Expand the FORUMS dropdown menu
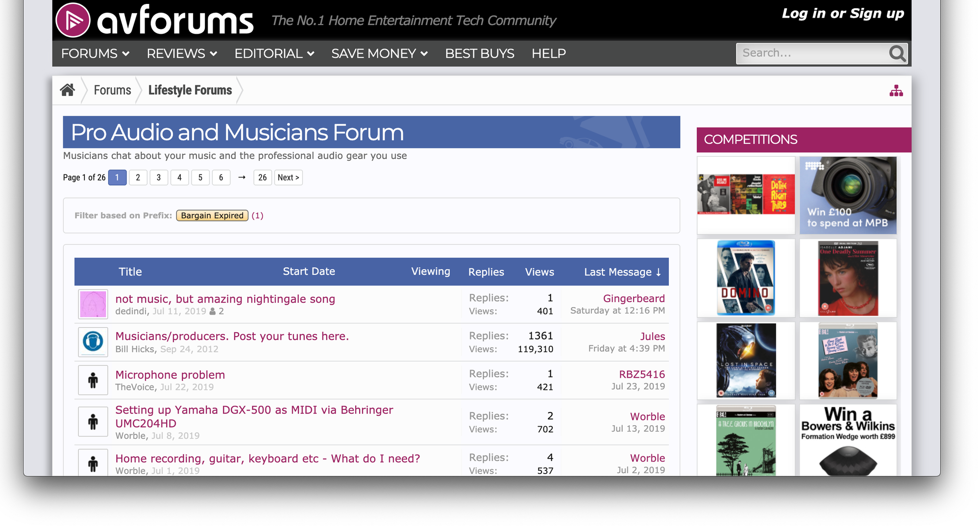The image size is (980, 529). coord(95,53)
